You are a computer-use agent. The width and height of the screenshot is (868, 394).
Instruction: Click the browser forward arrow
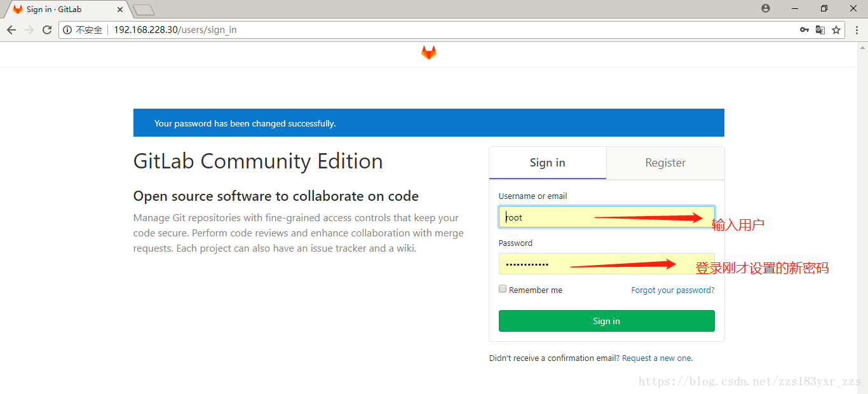(29, 30)
